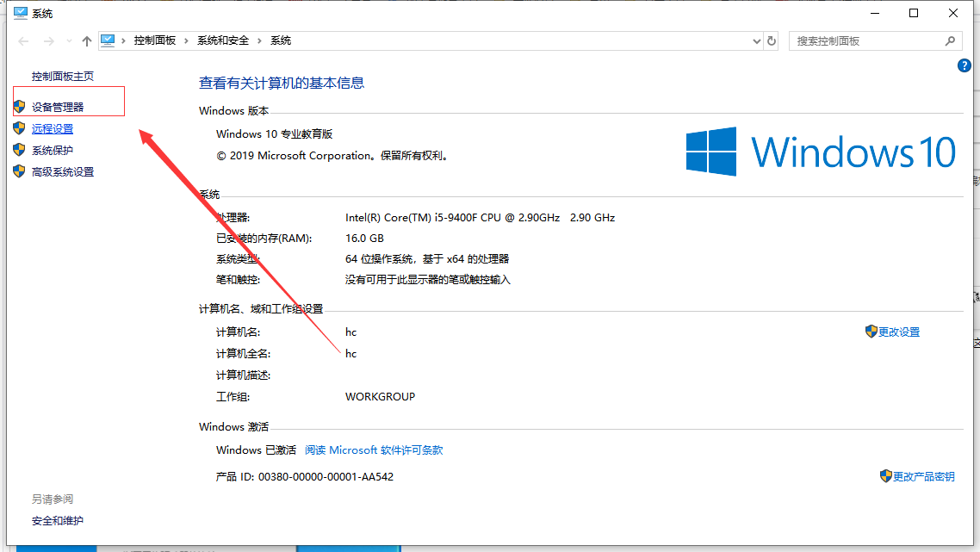Open Remote settings (远程设置) link
980x552 pixels.
pyautogui.click(x=53, y=129)
